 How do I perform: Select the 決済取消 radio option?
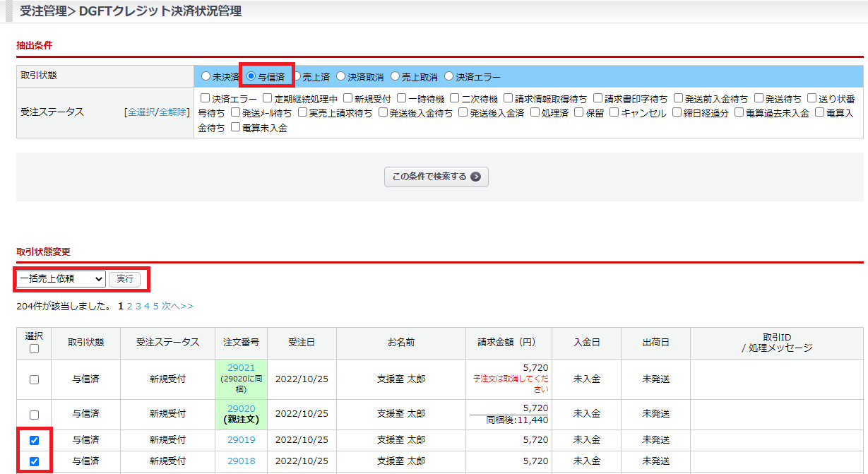[341, 76]
